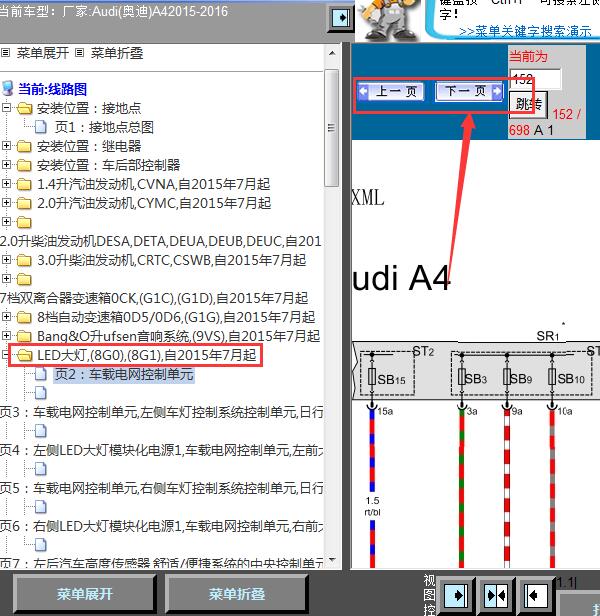Viewport: 600px width, 616px height.
Task: Collapse the LED大灯,(8G0),(8G1) folder
Action: (5, 355)
